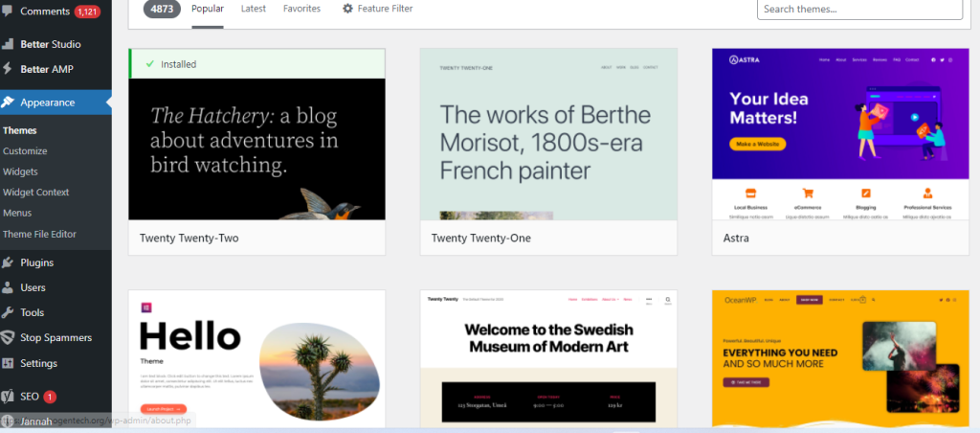Select the Twenty Twenty-Two theme preview
Viewport: 980px width, 433px height.
[x=256, y=148]
